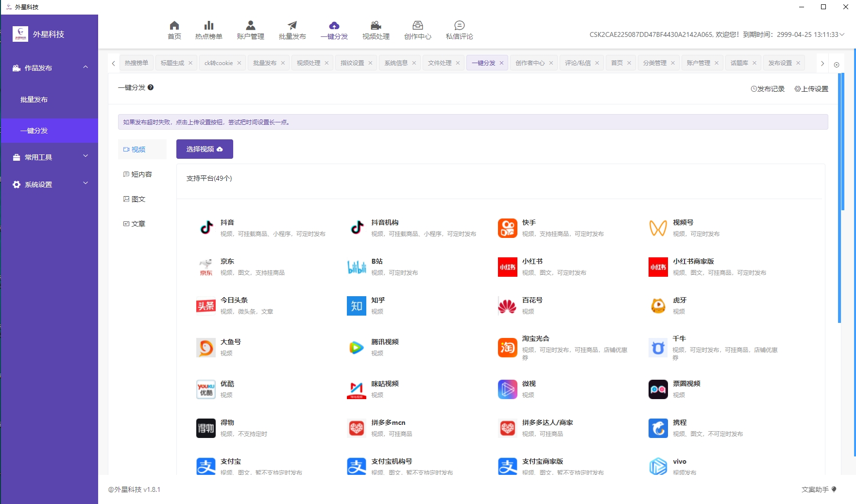Screen dimensions: 856x504
Task: Open 发布记录 at the top right
Action: pyautogui.click(x=768, y=89)
